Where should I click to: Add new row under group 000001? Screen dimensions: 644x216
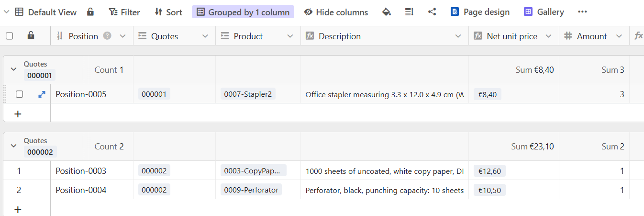point(18,114)
